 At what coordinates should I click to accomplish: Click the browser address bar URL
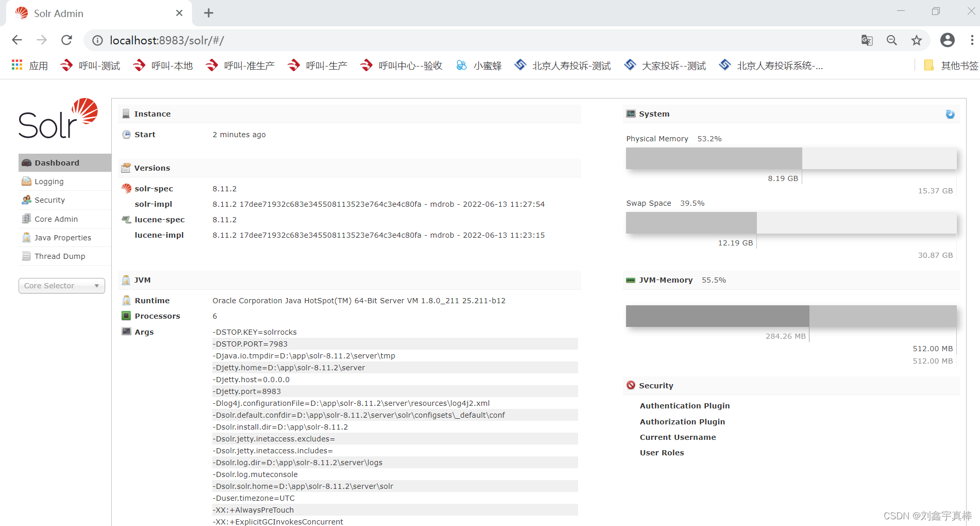tap(167, 40)
